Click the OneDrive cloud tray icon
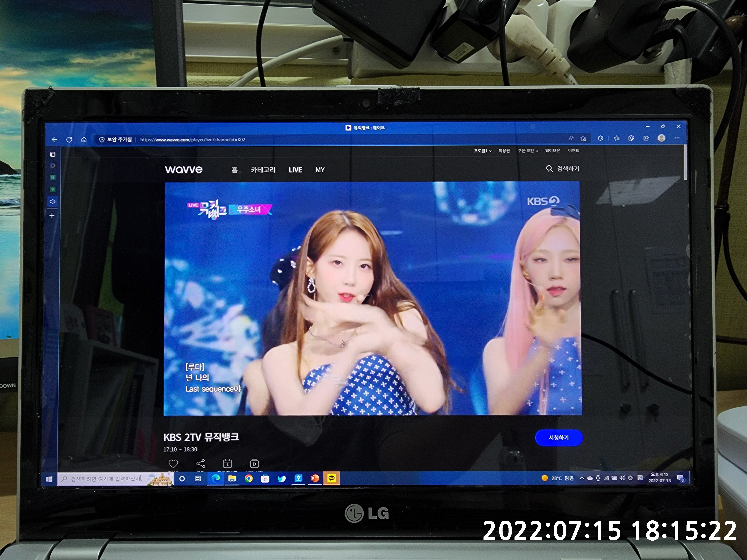 click(590, 478)
